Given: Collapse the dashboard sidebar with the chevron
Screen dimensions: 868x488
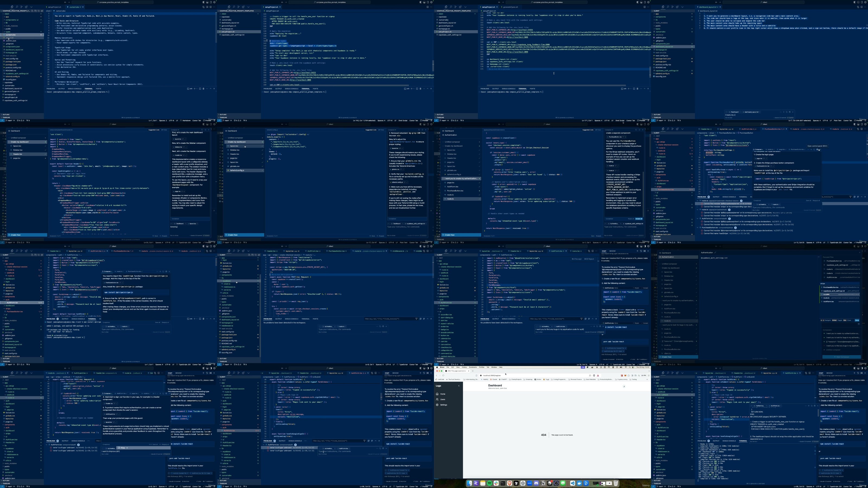Looking at the screenshot, I should pos(459,386).
